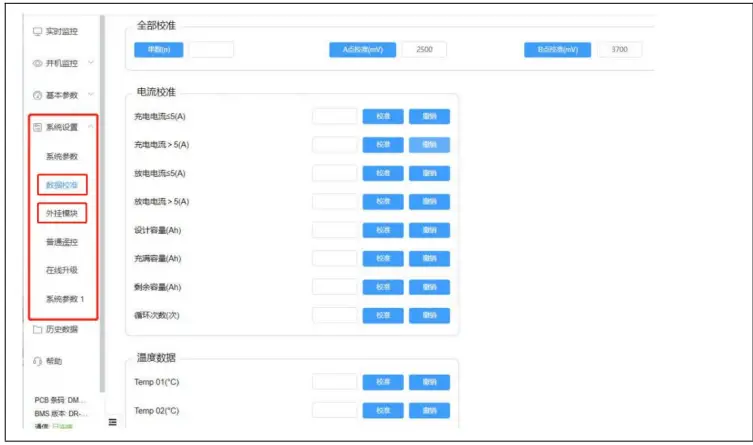The image size is (753, 445).
Task: Open the 外挂模块 menu item
Action: [62, 213]
